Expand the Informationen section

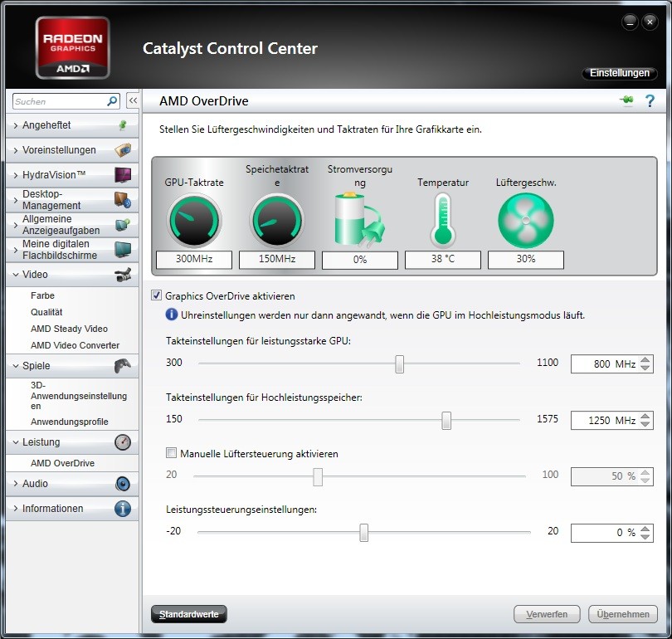click(x=16, y=509)
